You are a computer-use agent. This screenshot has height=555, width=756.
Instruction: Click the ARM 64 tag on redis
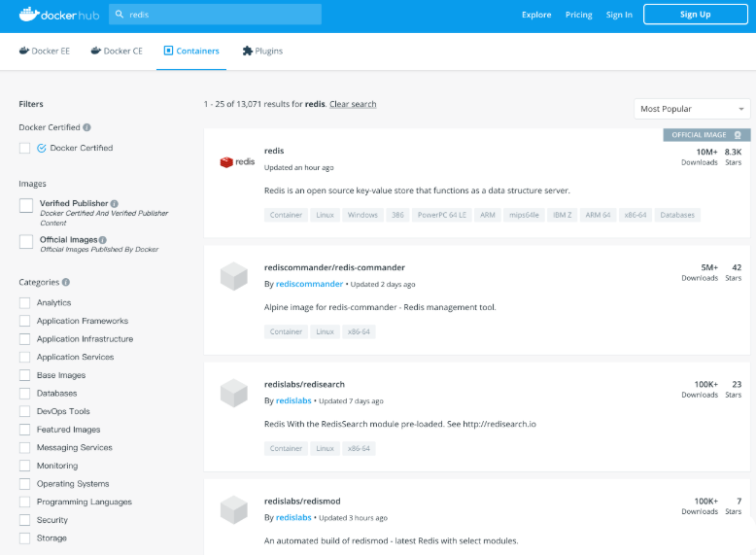(598, 215)
